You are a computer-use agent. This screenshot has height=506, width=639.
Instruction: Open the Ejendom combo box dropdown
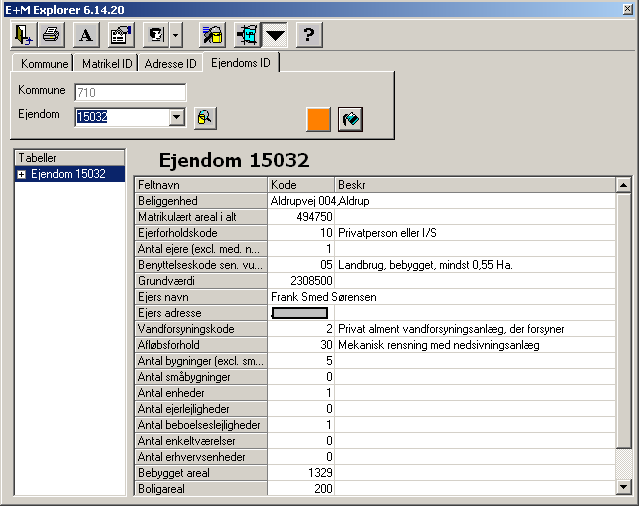[x=177, y=117]
